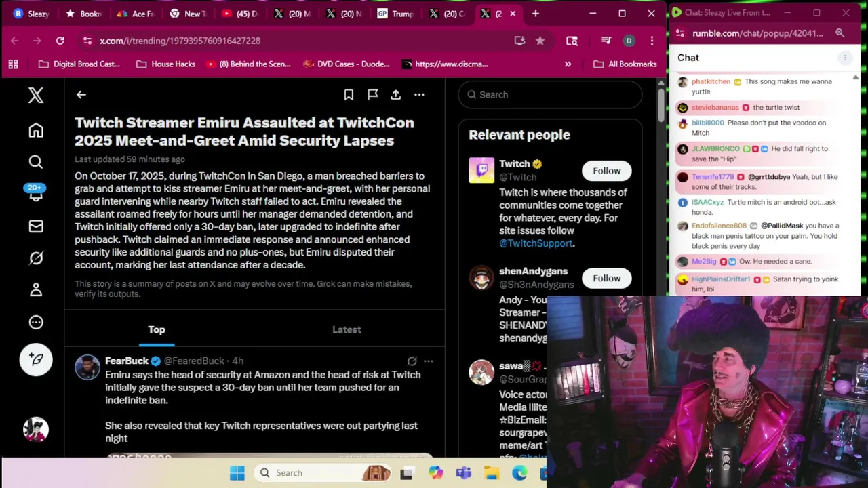Click zoom magnifier in Rumble popup address bar
Screen dimensions: 868x488
[x=840, y=33]
